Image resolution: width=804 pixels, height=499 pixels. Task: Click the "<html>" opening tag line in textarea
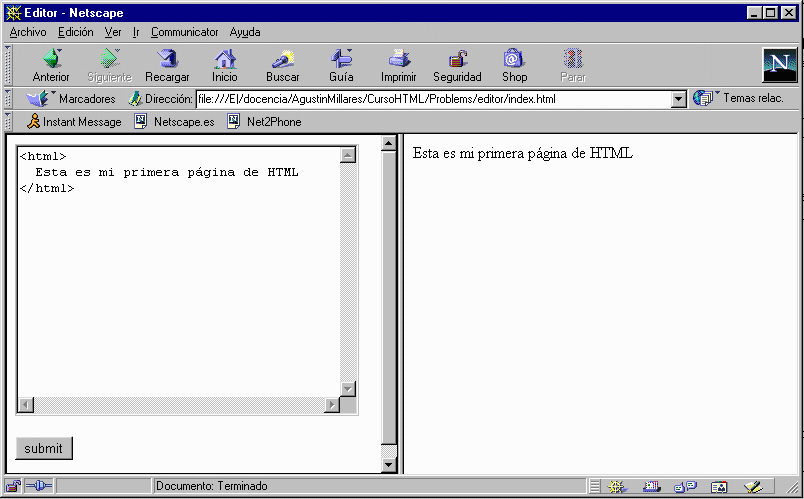43,156
